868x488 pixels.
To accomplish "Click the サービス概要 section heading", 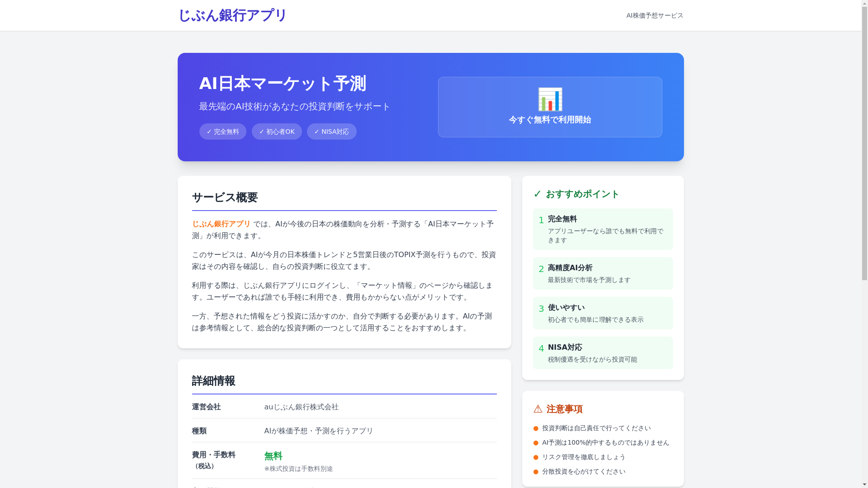I will (x=225, y=197).
